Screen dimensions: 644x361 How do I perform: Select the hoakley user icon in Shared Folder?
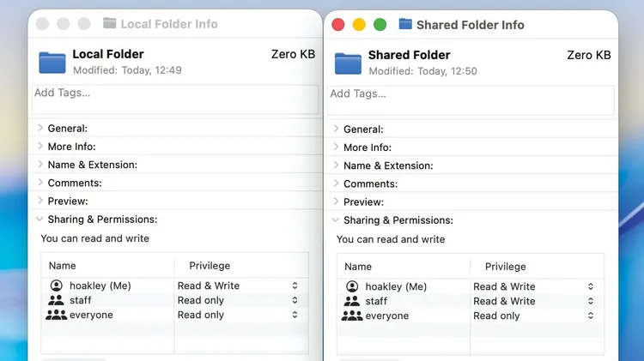point(352,286)
